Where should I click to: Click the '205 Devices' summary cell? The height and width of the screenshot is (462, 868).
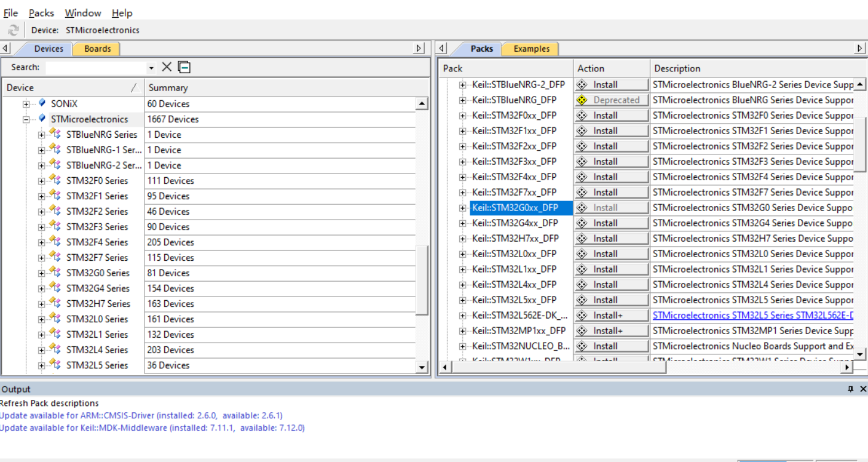coord(280,242)
